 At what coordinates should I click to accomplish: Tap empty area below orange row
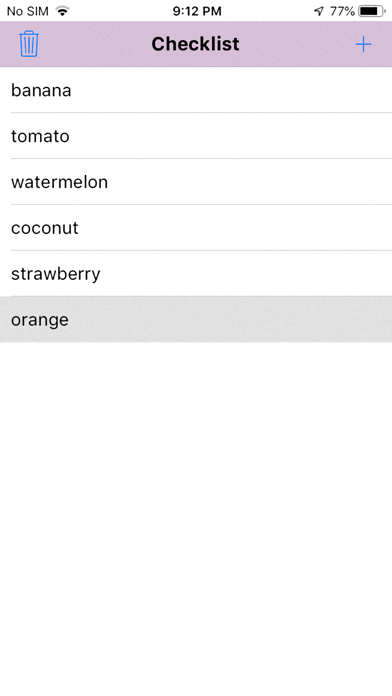pos(196,518)
